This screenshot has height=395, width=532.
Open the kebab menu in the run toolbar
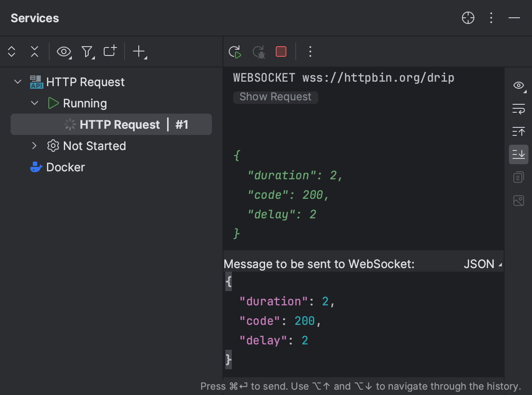pyautogui.click(x=310, y=51)
